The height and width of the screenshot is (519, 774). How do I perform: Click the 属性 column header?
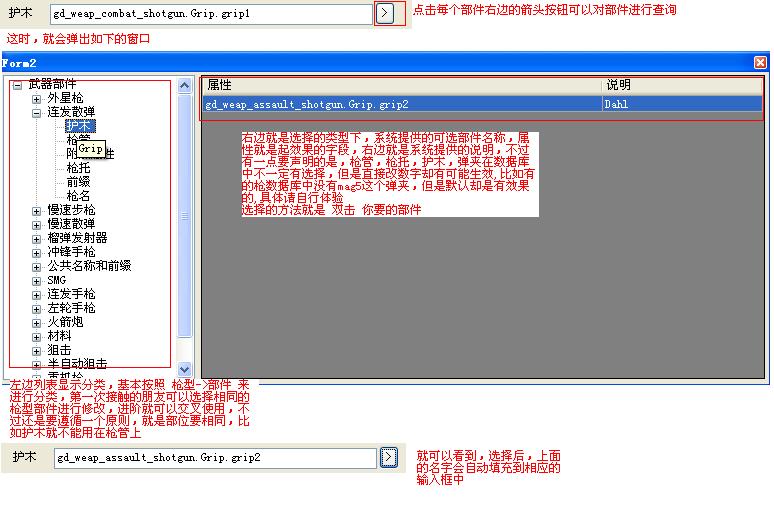[x=400, y=86]
